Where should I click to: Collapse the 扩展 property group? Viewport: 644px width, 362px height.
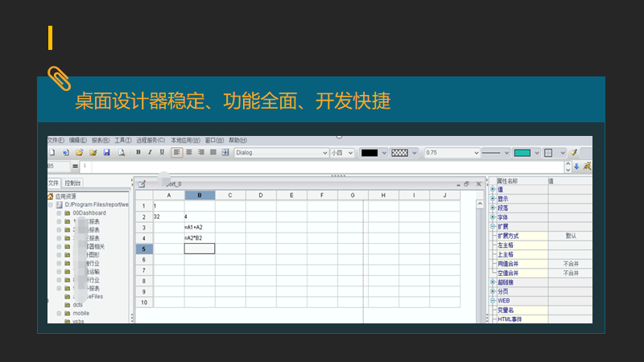(493, 227)
